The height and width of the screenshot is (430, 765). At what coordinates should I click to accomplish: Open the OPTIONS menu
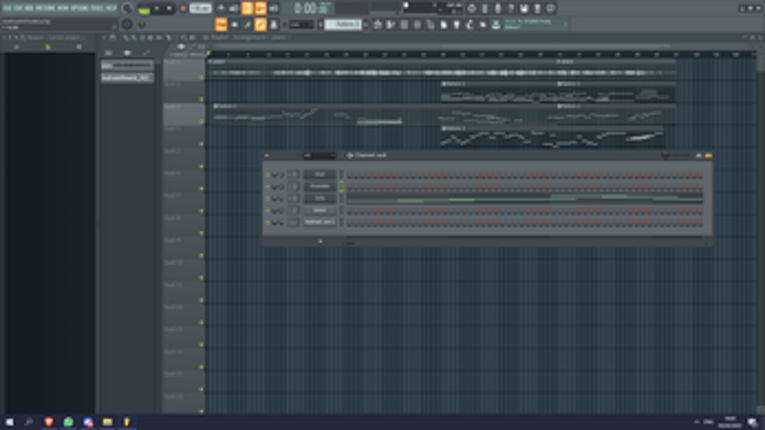coord(80,8)
